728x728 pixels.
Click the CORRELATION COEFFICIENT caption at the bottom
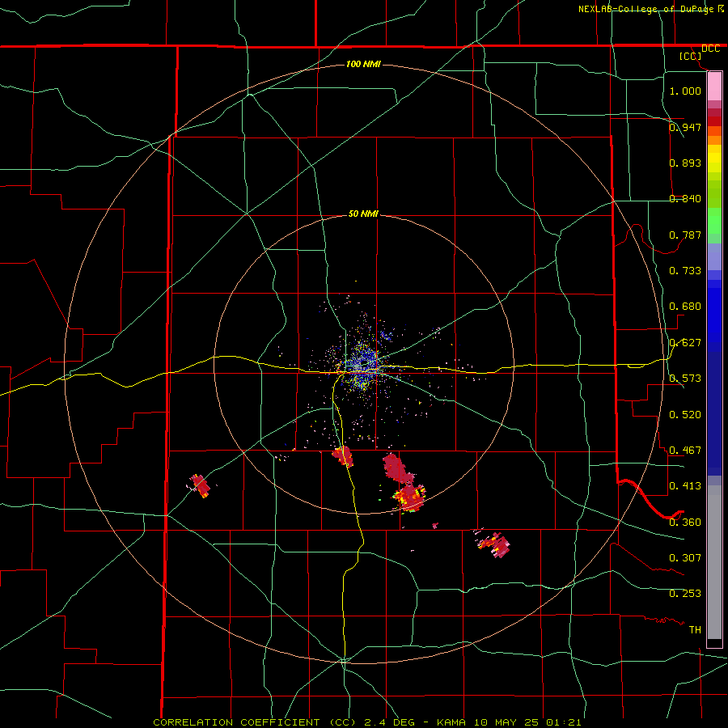pyautogui.click(x=367, y=722)
